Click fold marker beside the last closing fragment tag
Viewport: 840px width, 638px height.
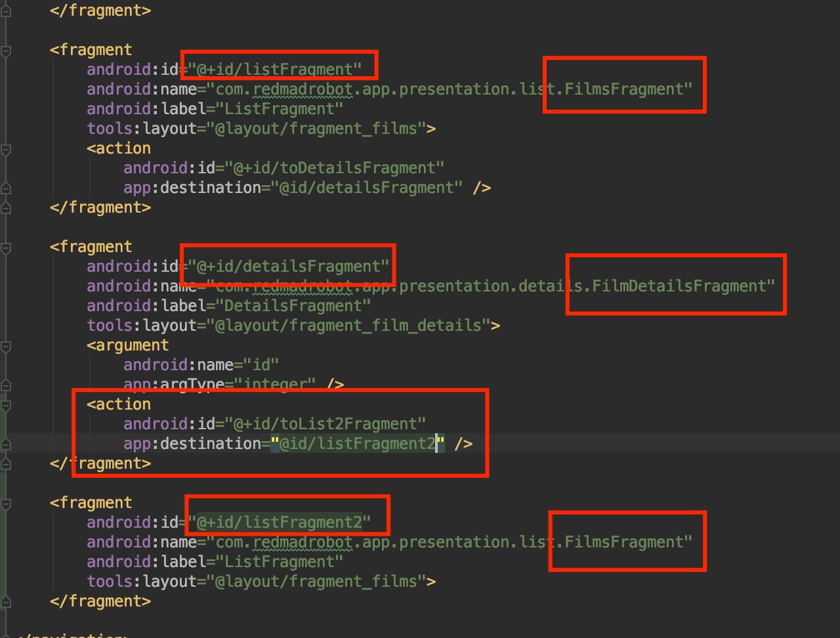point(5,601)
